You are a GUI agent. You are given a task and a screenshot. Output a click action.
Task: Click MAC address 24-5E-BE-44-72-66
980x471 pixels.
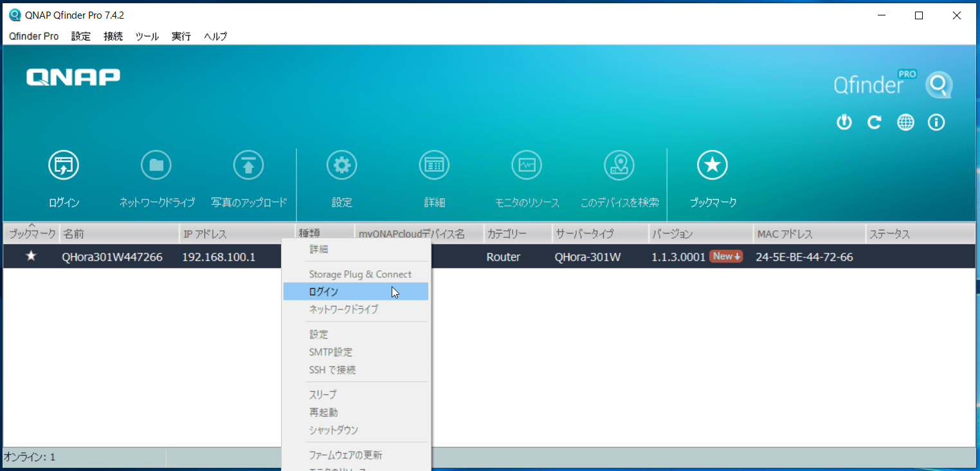tap(804, 257)
